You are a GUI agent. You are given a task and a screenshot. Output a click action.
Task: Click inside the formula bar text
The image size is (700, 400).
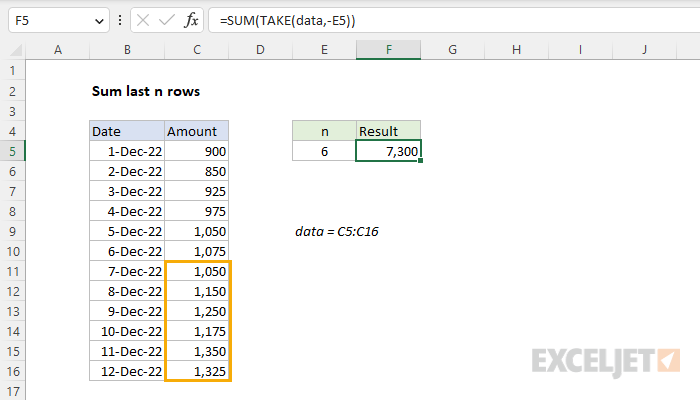coord(288,21)
